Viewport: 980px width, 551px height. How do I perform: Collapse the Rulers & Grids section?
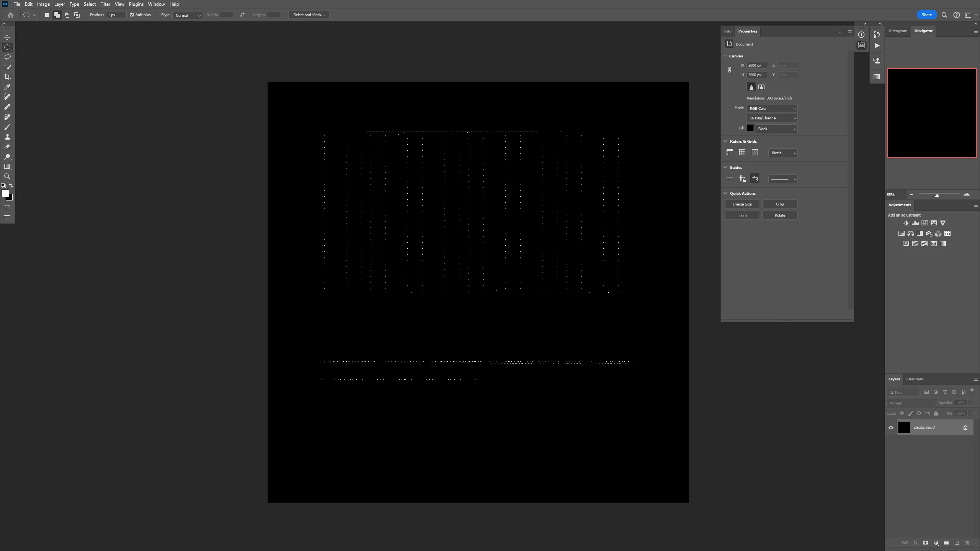point(725,141)
